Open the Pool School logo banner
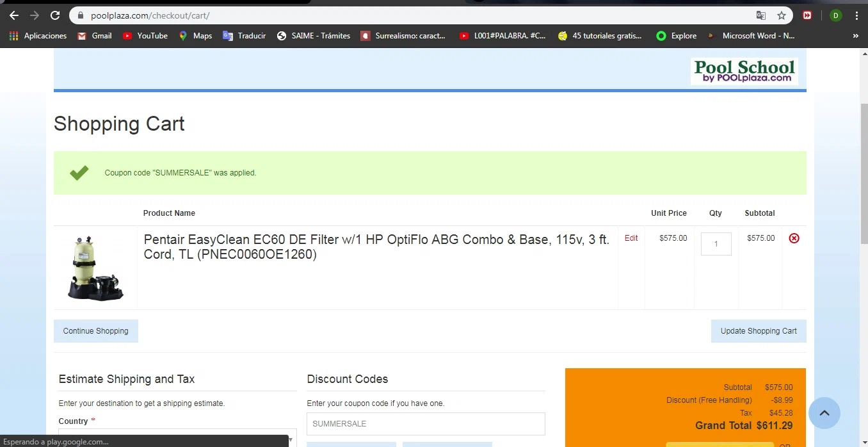 coord(744,71)
